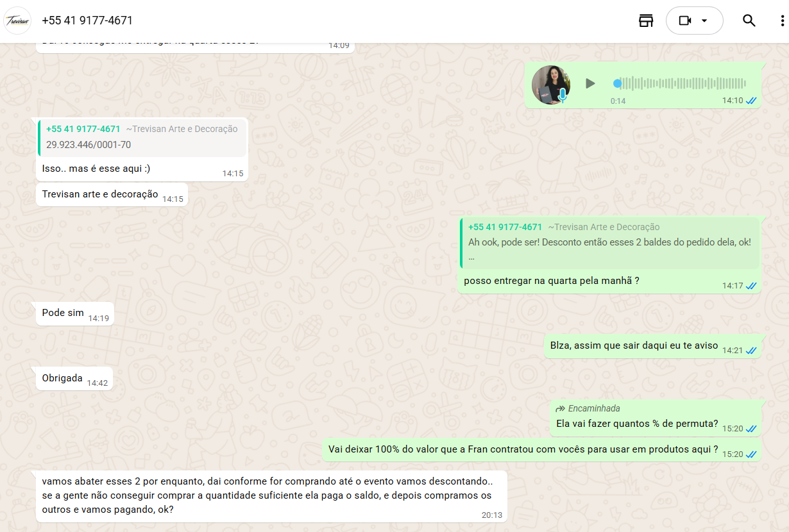Viewport: 789px width, 532px height.
Task: Play the 0:14 voice message
Action: pyautogui.click(x=590, y=83)
